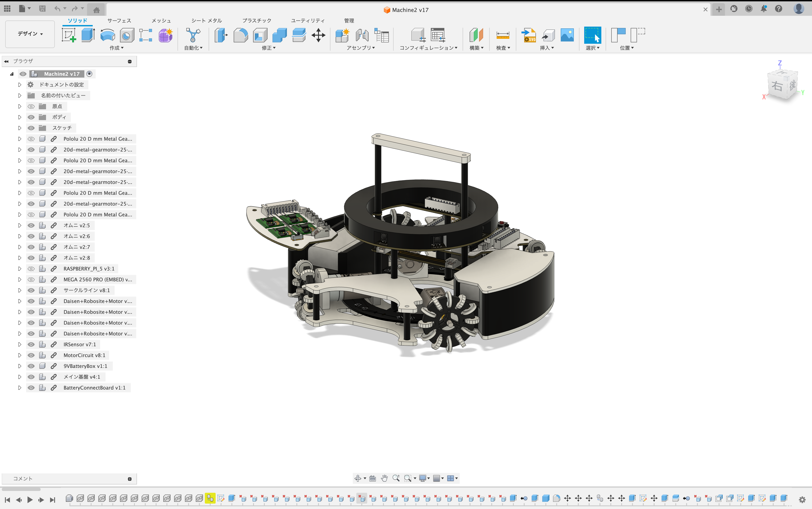The width and height of the screenshot is (812, 509).
Task: Open the job status clock icon
Action: (x=749, y=9)
